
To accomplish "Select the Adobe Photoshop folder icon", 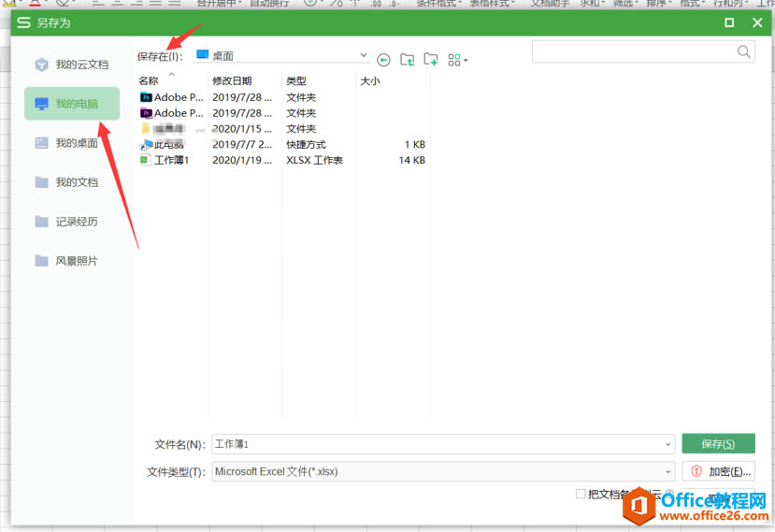I will coord(146,97).
